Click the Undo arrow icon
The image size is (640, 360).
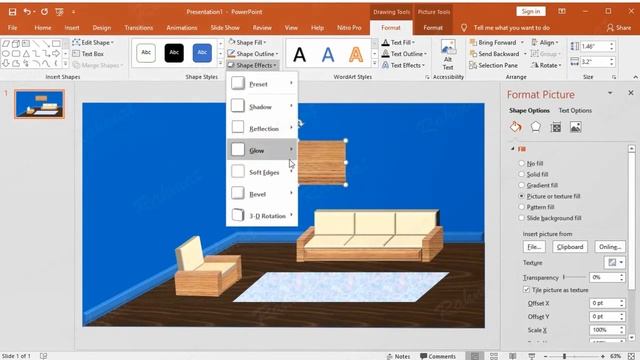tap(27, 12)
